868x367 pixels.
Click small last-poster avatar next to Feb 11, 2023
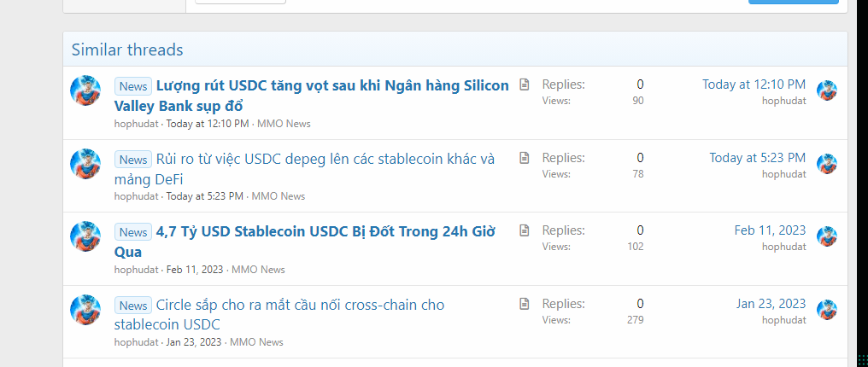[x=826, y=237]
